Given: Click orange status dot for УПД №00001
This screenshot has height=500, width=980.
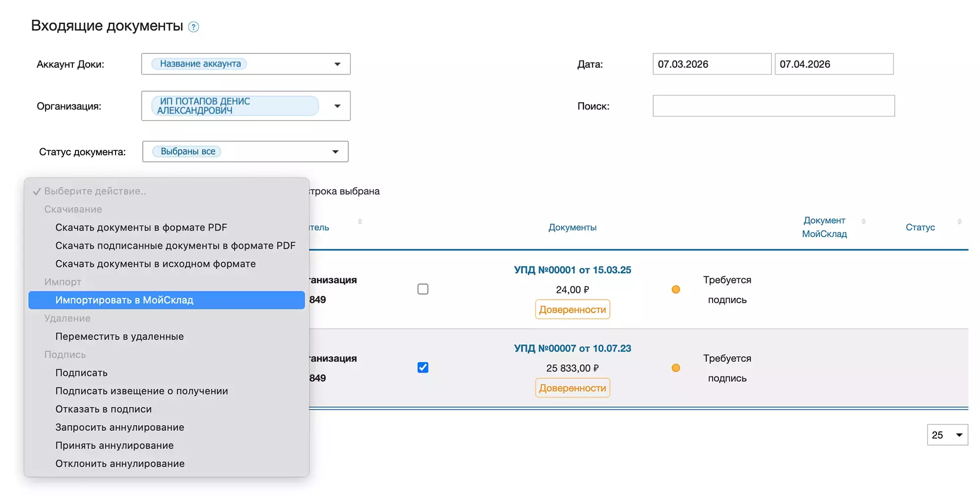Looking at the screenshot, I should pos(676,290).
